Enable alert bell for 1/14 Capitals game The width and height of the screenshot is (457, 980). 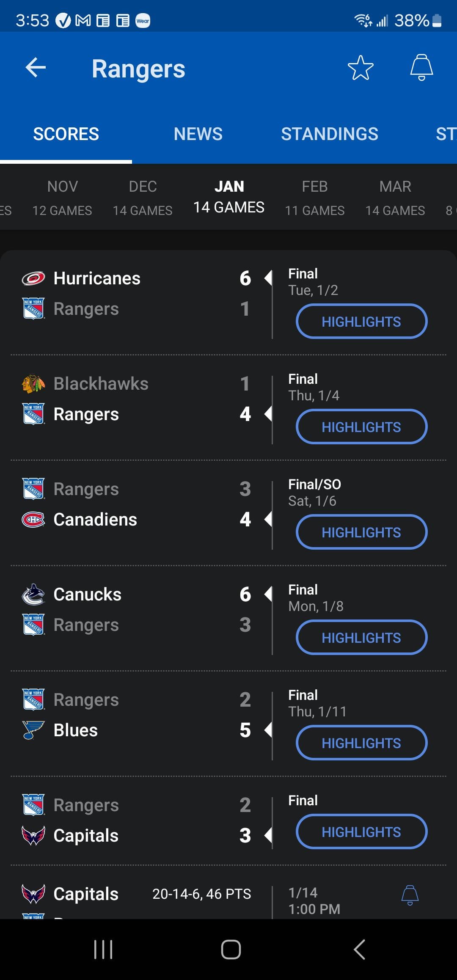click(x=410, y=895)
